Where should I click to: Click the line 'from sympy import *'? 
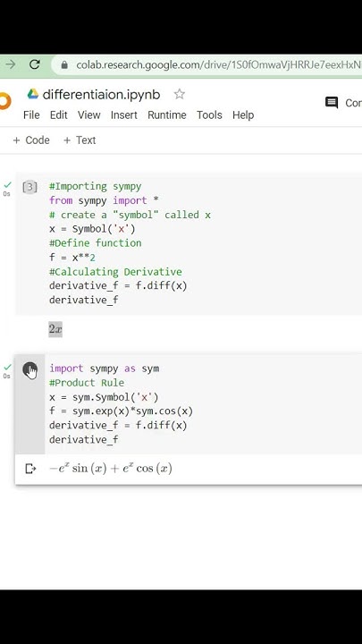click(x=105, y=200)
